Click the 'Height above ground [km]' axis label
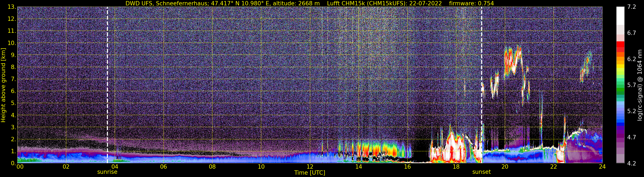The width and height of the screenshot is (644, 177). click(x=3, y=85)
